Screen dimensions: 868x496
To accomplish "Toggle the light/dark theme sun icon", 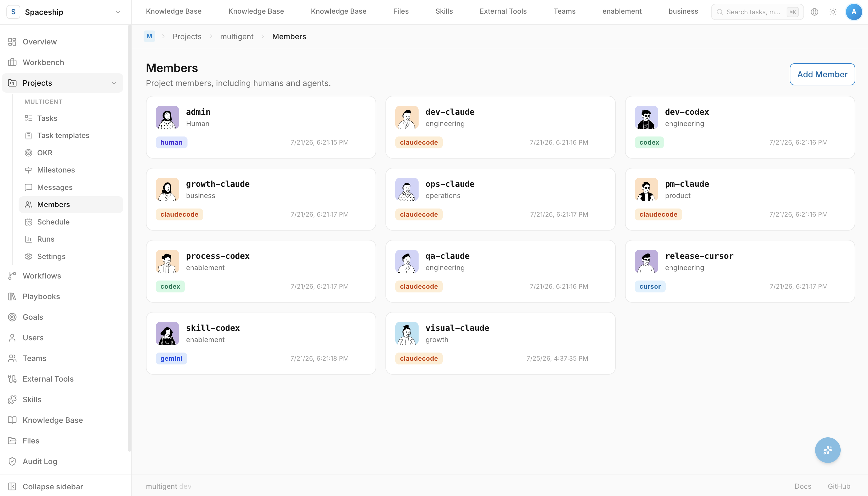I will click(833, 12).
